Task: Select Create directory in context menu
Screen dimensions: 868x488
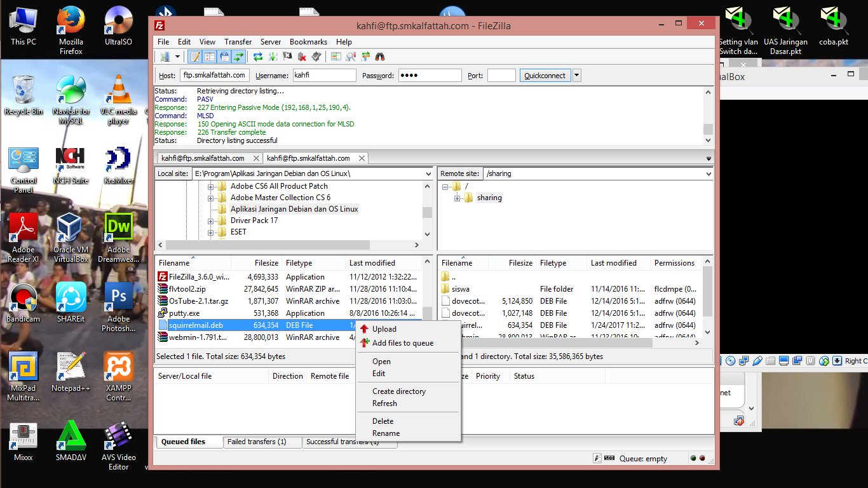Action: (407, 391)
